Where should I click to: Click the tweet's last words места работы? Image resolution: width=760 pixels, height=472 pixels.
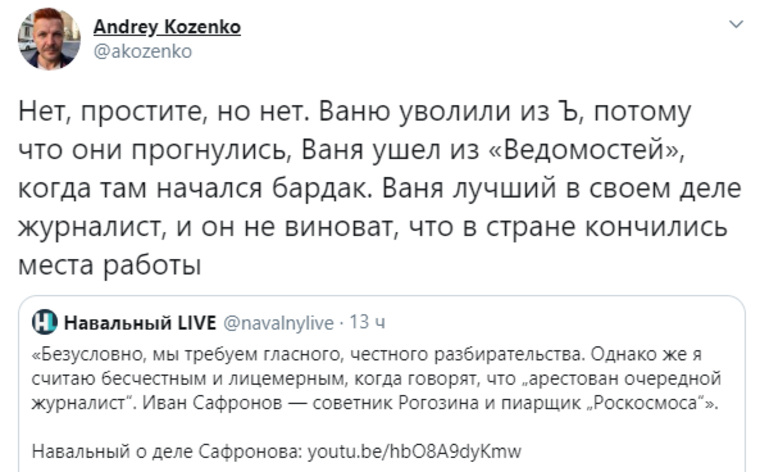coord(110,265)
